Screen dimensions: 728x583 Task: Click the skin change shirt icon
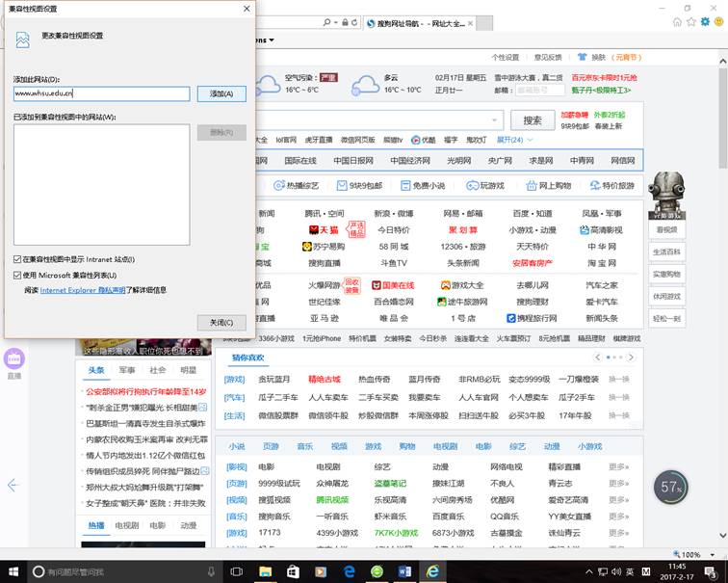[x=583, y=57]
